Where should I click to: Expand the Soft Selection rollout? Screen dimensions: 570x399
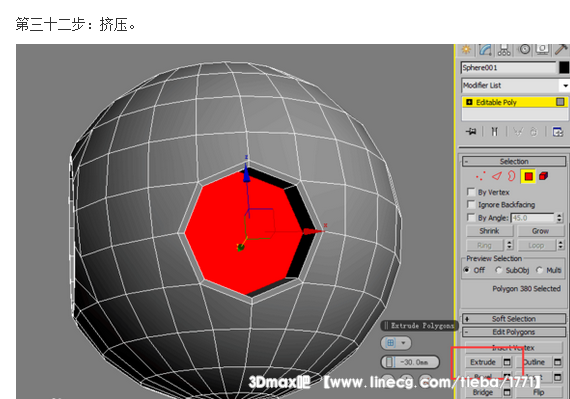514,319
